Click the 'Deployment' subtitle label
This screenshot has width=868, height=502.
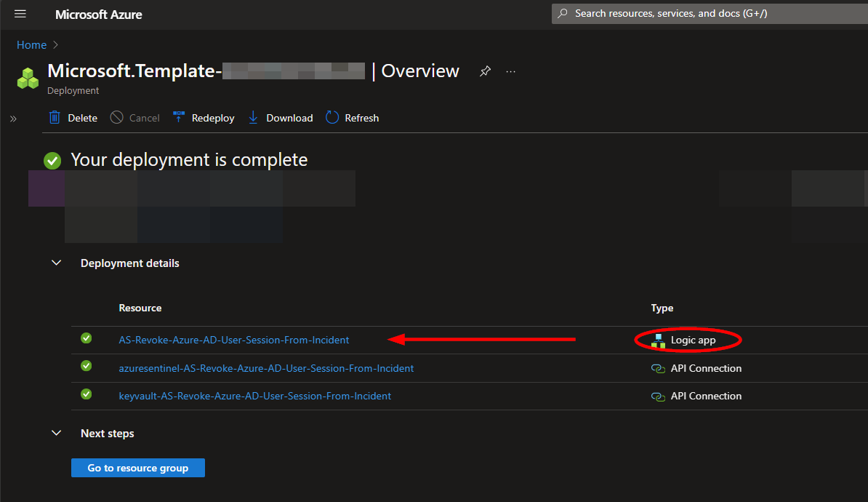click(x=73, y=91)
